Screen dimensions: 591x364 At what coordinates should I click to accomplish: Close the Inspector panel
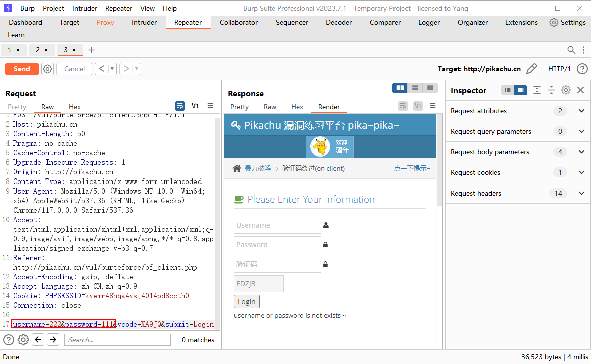(x=580, y=90)
